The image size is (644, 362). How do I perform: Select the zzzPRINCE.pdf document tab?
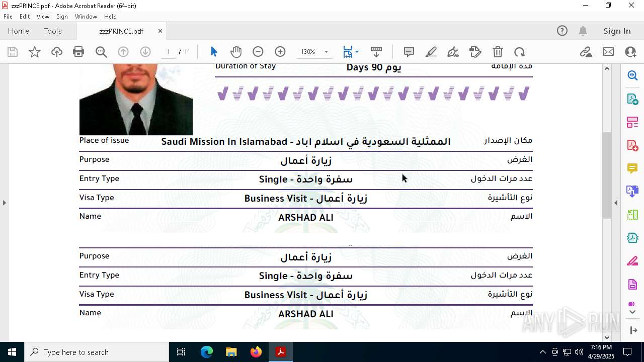[x=121, y=31]
